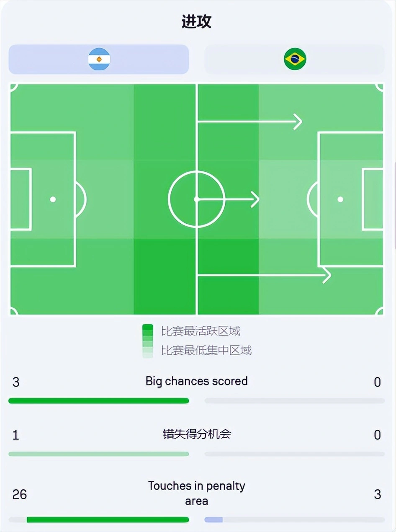Switch to the Brazil flag tab
Image resolution: width=396 pixels, height=532 pixels.
point(294,59)
